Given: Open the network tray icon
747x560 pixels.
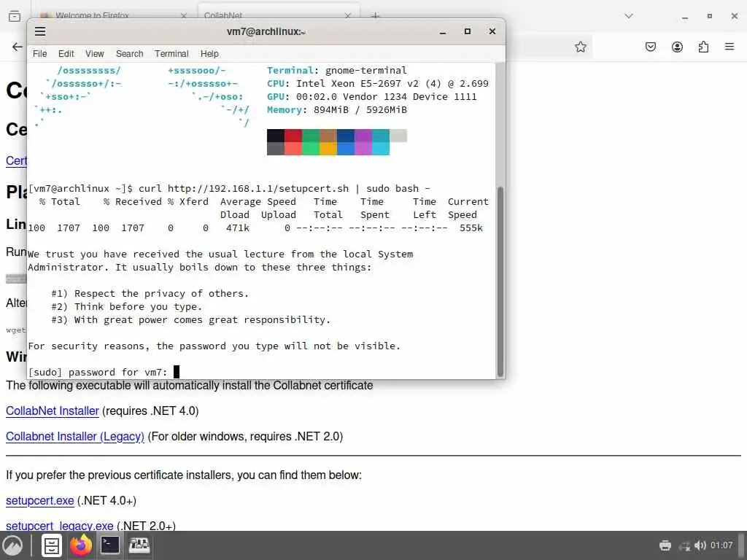Looking at the screenshot, I should click(684, 545).
